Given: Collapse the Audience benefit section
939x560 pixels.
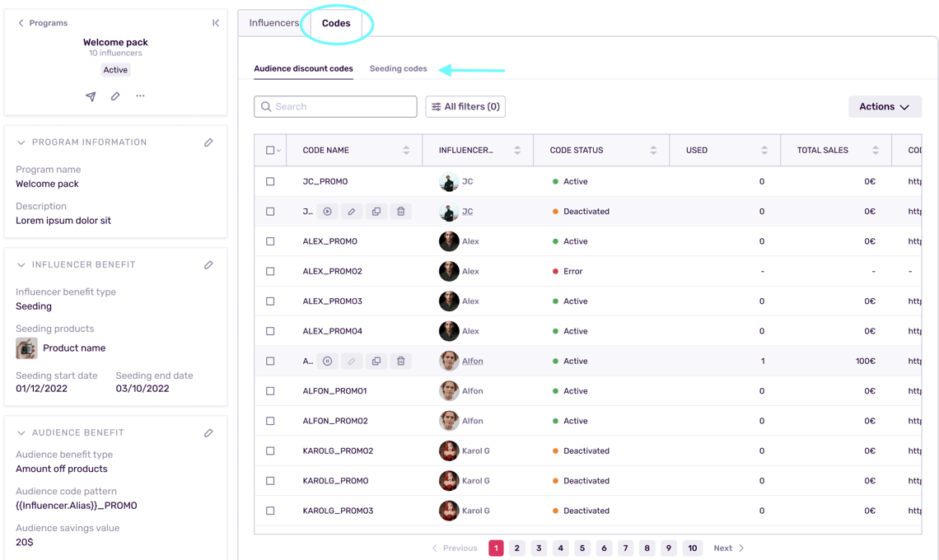Looking at the screenshot, I should tap(21, 432).
